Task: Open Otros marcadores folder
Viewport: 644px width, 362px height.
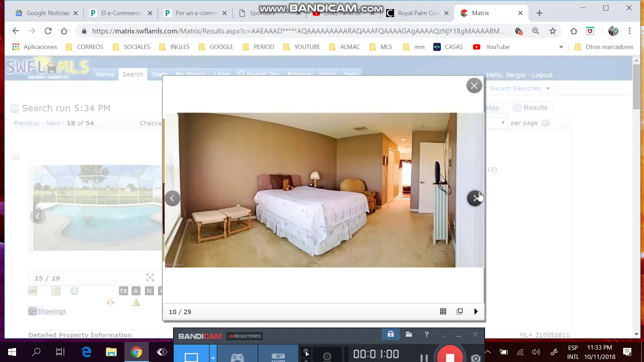Action: [x=604, y=47]
